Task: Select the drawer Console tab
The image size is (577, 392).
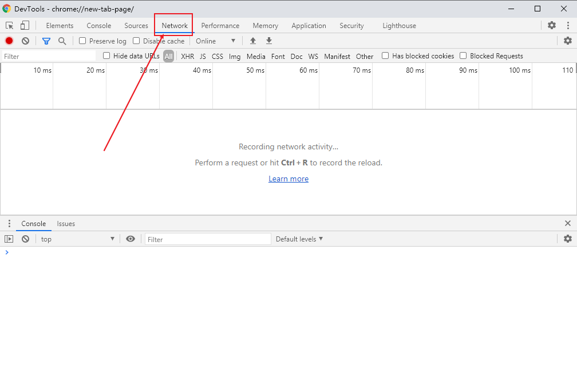Action: [x=33, y=224]
